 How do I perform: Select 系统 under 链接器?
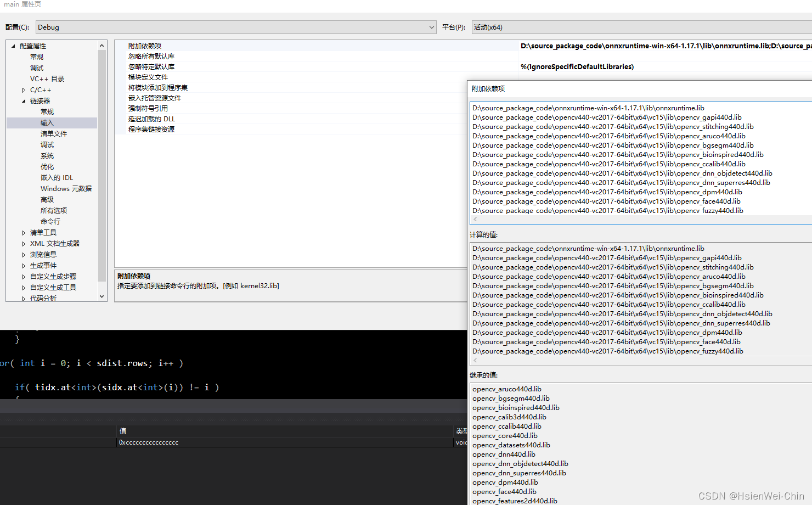47,156
